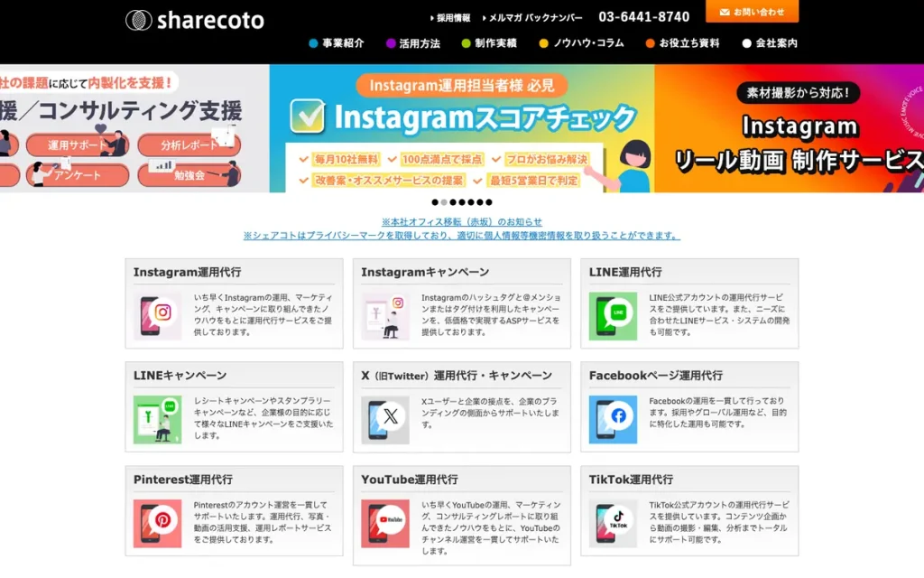This screenshot has height=578, width=924.
Task: Open the Instagram運用代行 phone icon
Action: [x=157, y=315]
